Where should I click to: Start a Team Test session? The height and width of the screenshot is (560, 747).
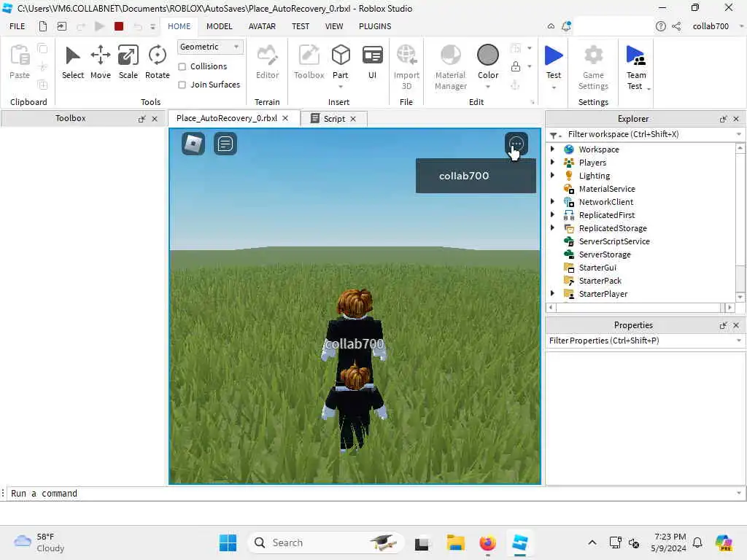[x=636, y=66]
